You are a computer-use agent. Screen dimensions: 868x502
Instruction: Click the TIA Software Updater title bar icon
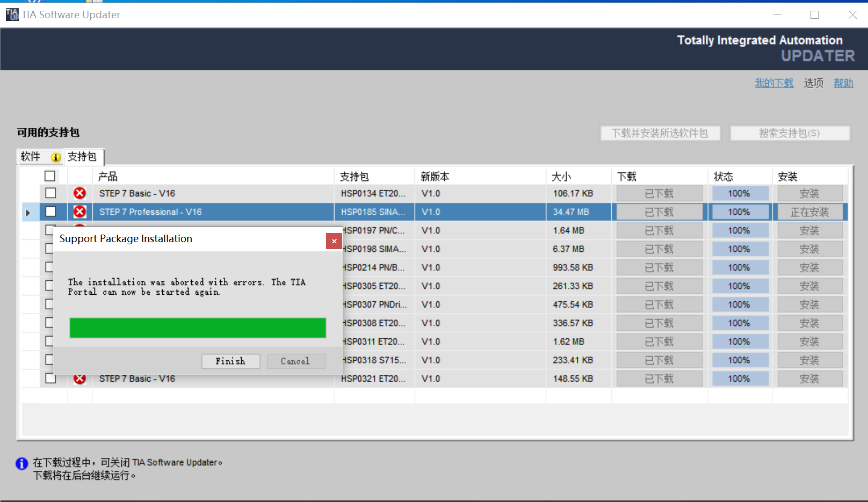12,14
